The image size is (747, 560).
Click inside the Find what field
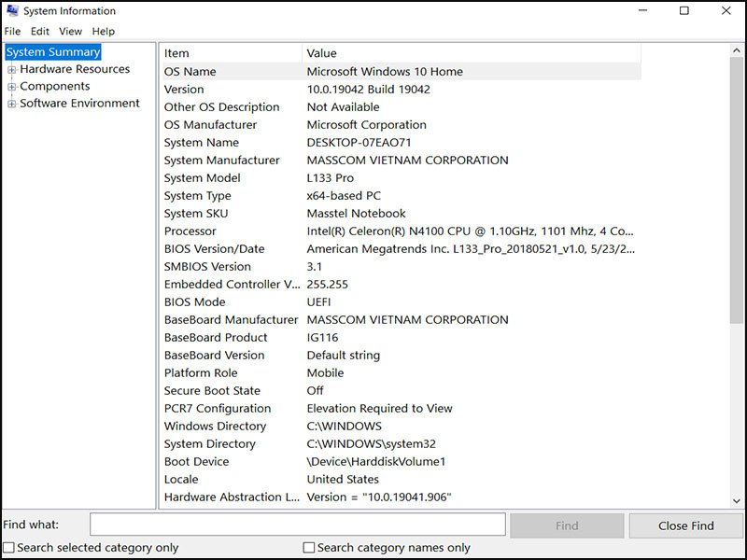tap(294, 524)
